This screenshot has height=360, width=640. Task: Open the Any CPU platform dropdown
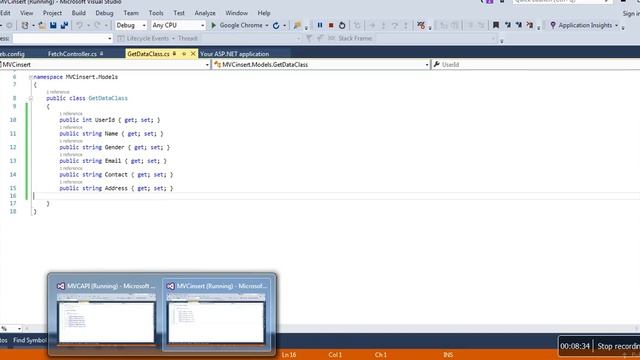tap(178, 25)
